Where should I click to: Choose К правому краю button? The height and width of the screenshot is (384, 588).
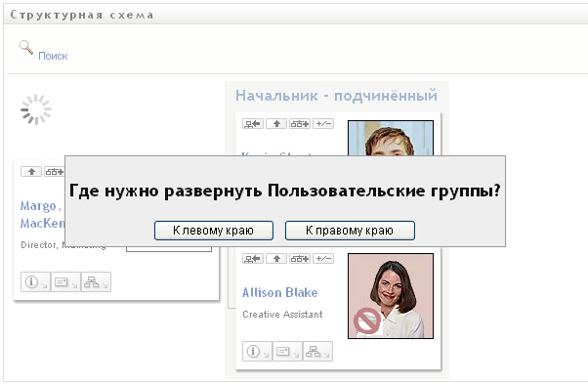[x=350, y=231]
